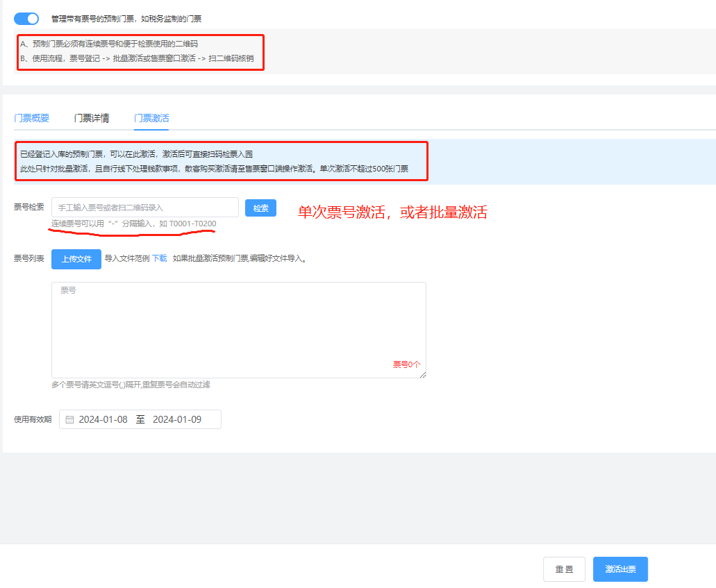Screen dimensions: 716x588
Task: Open the 门票详情 tab
Action: [92, 118]
